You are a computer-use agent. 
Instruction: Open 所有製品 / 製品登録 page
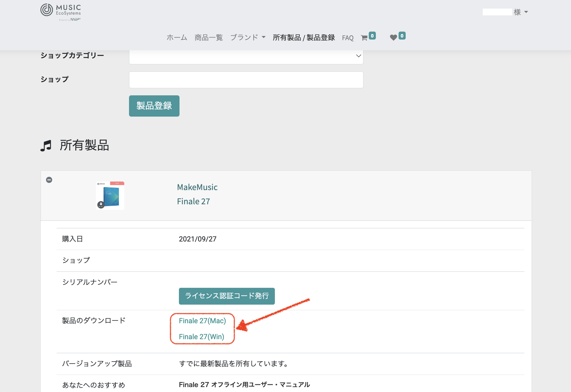pyautogui.click(x=304, y=37)
